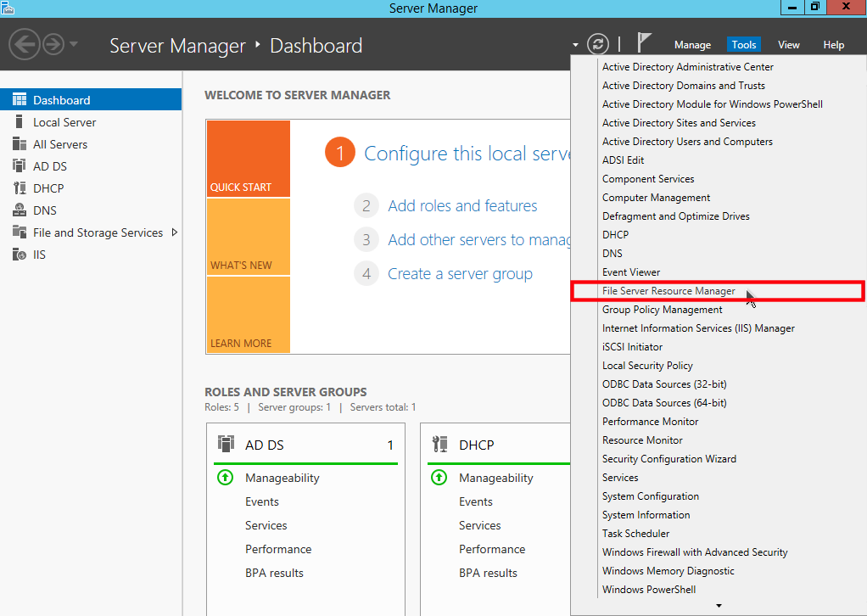Navigate back using the back arrow
The width and height of the screenshot is (867, 616).
tap(25, 44)
